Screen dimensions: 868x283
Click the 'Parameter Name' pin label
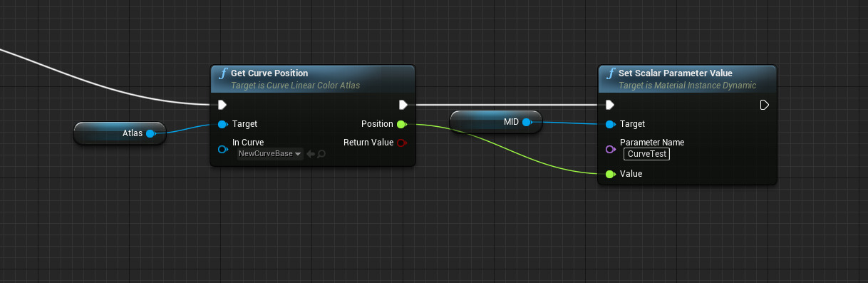[x=652, y=143]
